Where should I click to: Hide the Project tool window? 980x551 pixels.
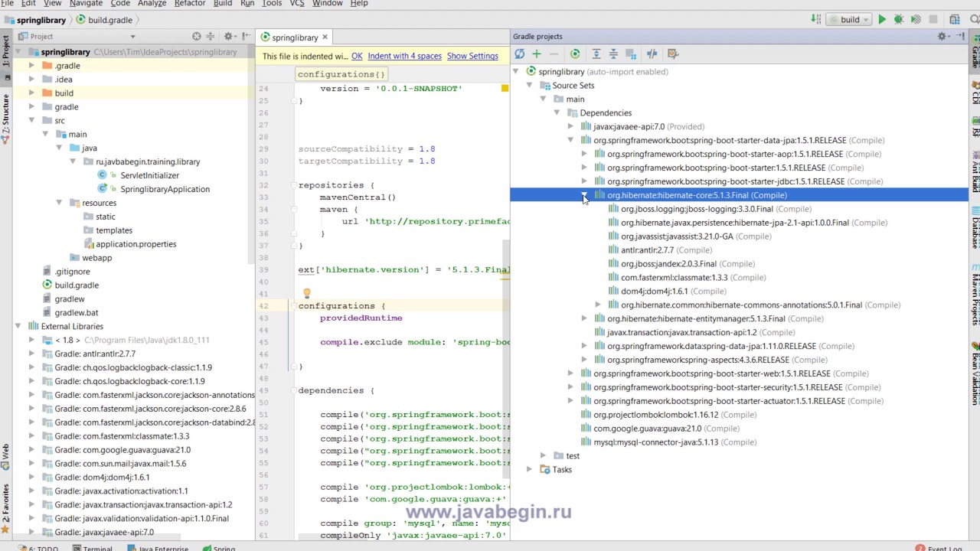[x=246, y=36]
